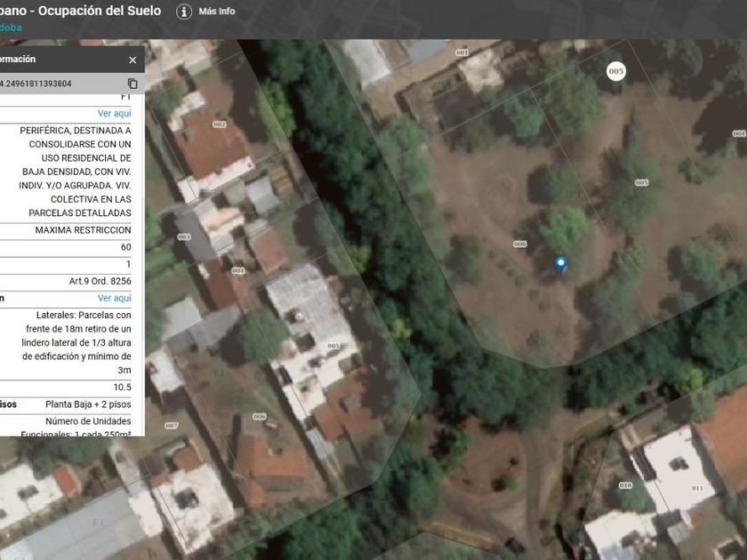Click parcel label 007 on the map
This screenshot has height=560, width=747.
(x=172, y=425)
